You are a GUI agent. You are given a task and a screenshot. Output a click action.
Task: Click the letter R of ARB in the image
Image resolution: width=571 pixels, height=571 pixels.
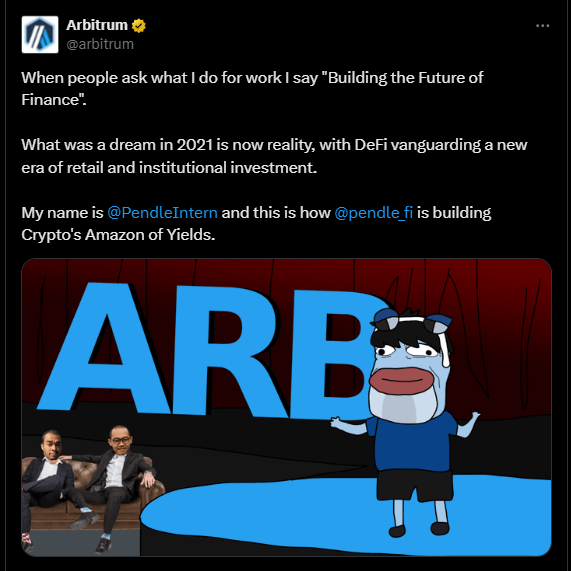coord(229,351)
